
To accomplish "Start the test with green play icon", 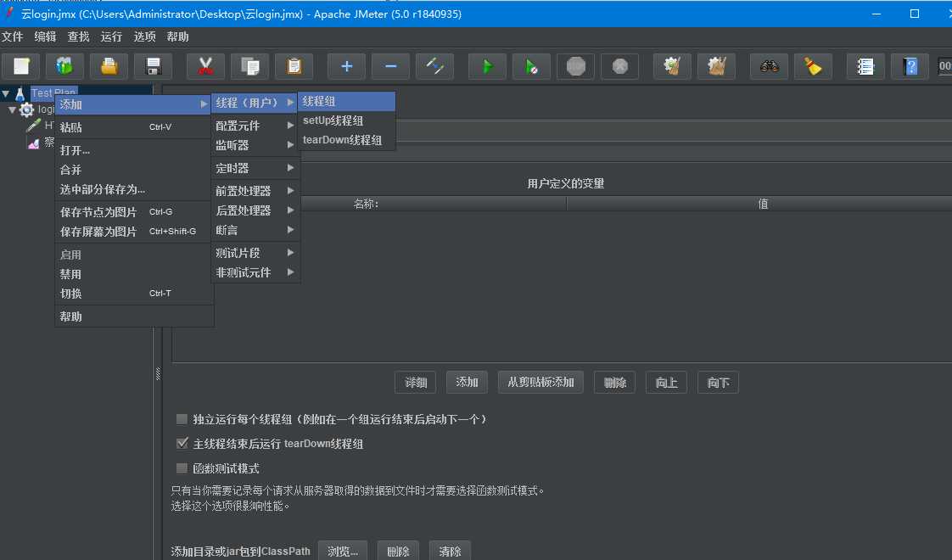I will (x=487, y=65).
